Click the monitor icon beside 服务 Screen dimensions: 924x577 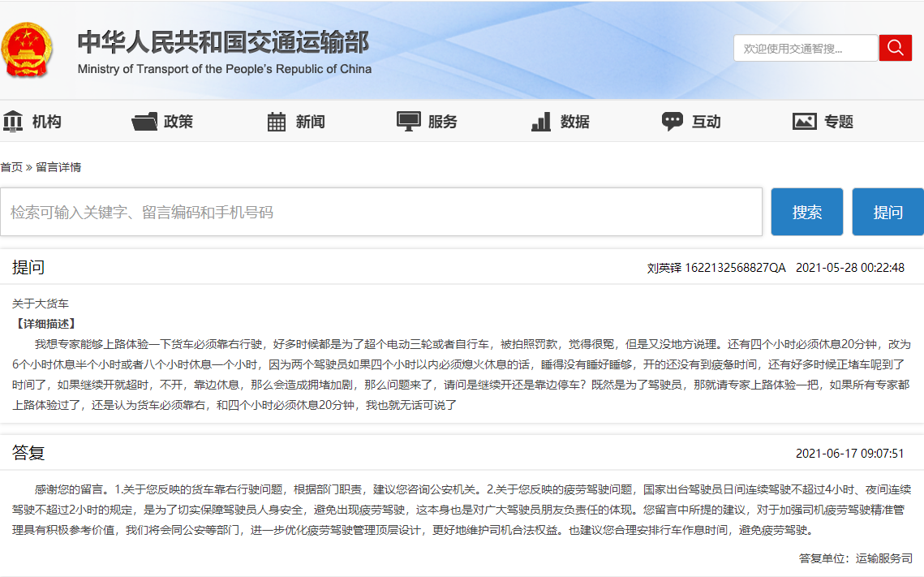(x=408, y=122)
